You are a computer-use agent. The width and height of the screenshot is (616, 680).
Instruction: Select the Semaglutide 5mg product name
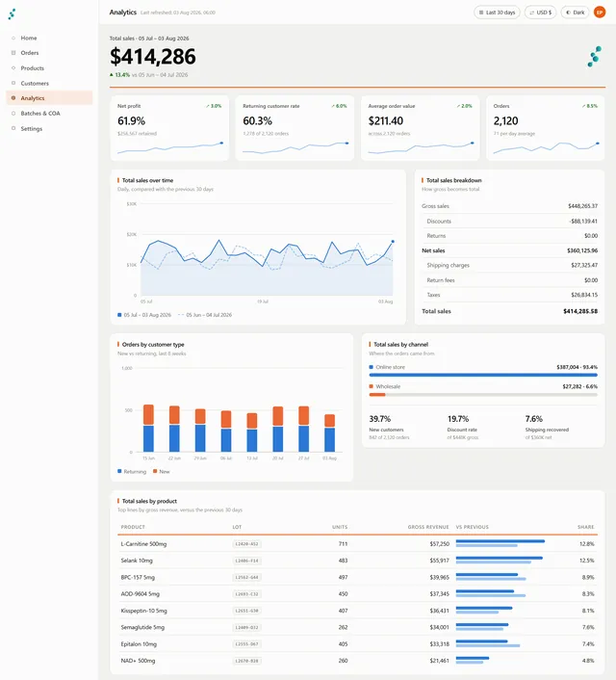pyautogui.click(x=142, y=627)
